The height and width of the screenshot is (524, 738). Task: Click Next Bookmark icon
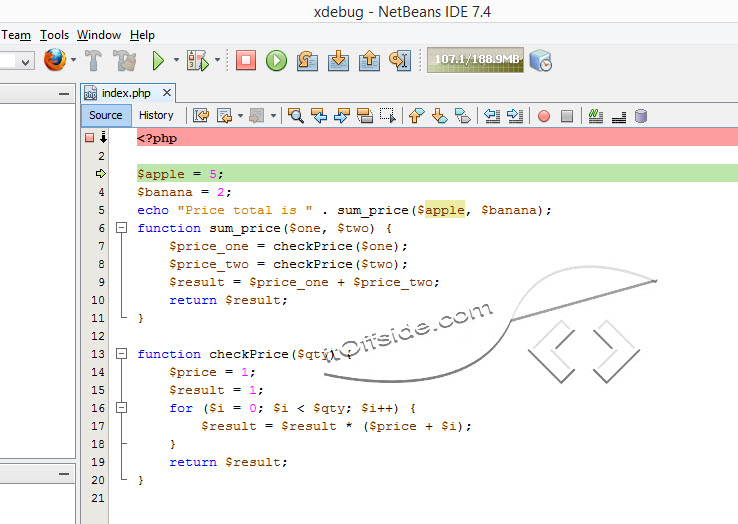[x=439, y=115]
